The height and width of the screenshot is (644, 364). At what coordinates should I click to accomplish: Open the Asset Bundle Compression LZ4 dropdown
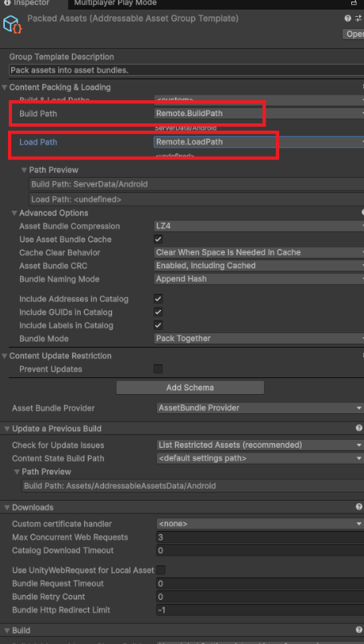tap(259, 227)
